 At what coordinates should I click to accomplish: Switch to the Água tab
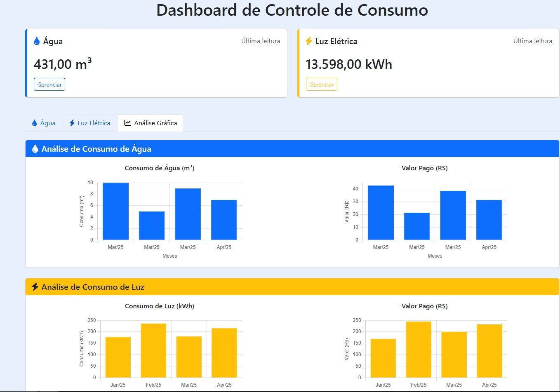point(43,123)
